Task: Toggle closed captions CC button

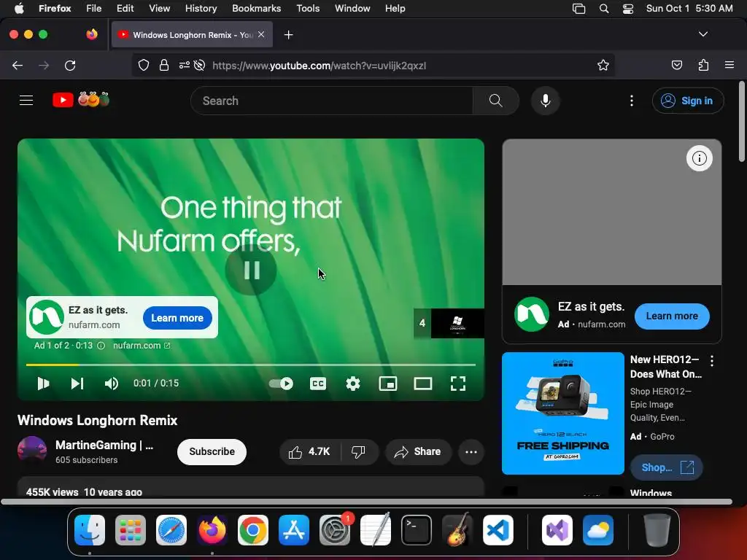Action: [318, 384]
